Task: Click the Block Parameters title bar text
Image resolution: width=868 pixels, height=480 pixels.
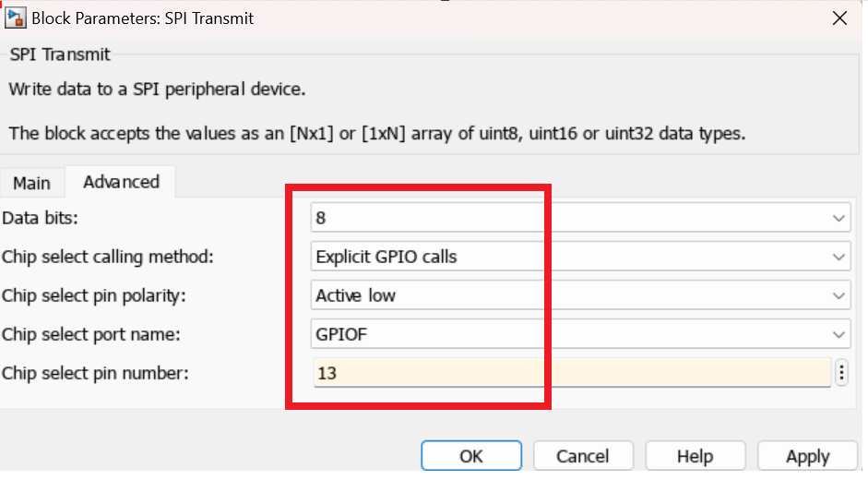Action: (143, 18)
